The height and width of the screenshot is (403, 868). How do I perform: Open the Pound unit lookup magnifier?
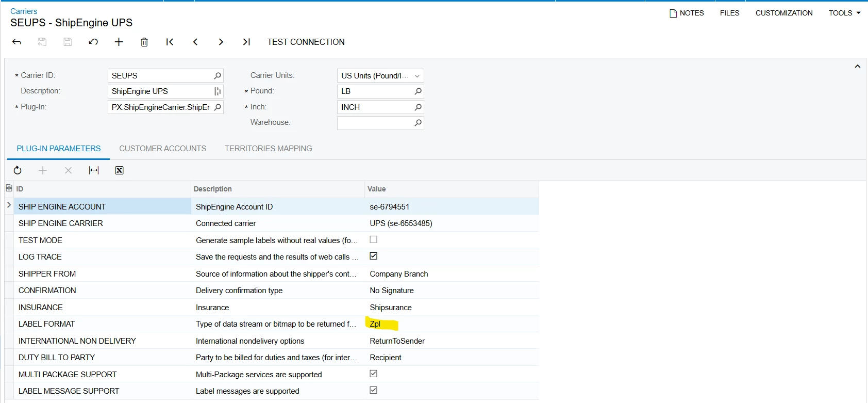[x=418, y=91]
